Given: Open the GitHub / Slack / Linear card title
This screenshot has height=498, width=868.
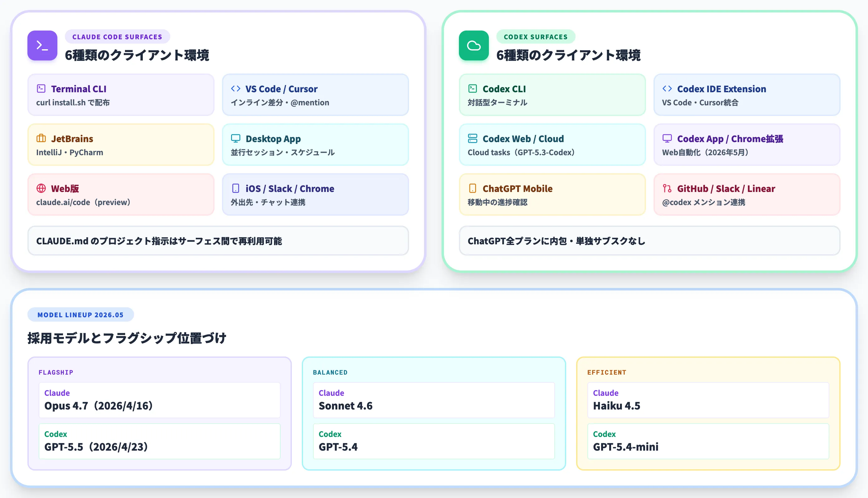Looking at the screenshot, I should pyautogui.click(x=726, y=189).
